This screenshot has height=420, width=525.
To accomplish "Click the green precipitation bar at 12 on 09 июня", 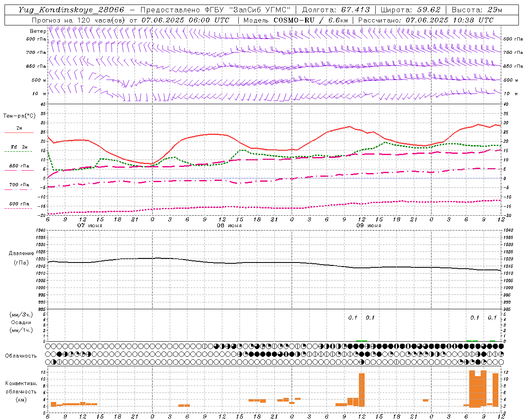I will 362,340.
